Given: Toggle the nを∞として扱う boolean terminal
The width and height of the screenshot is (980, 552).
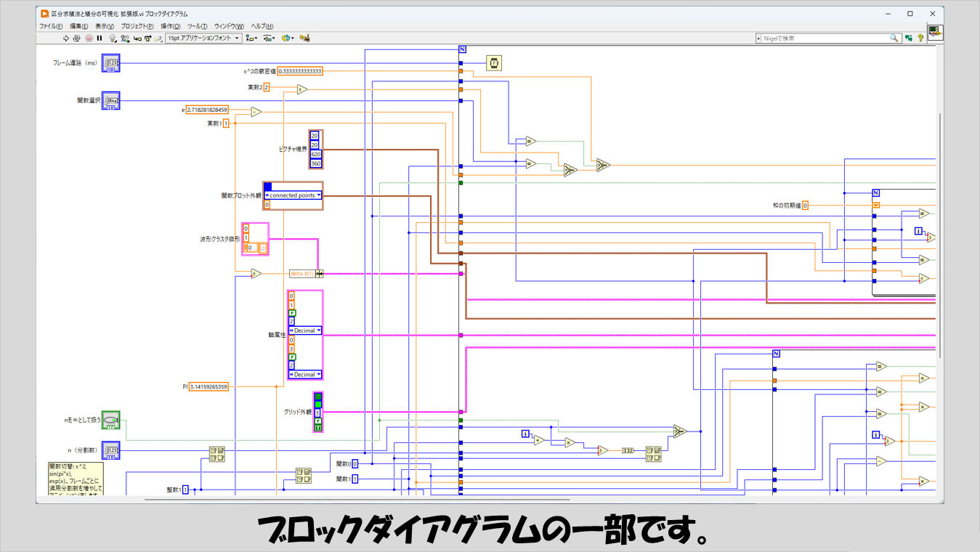Looking at the screenshot, I should point(110,420).
